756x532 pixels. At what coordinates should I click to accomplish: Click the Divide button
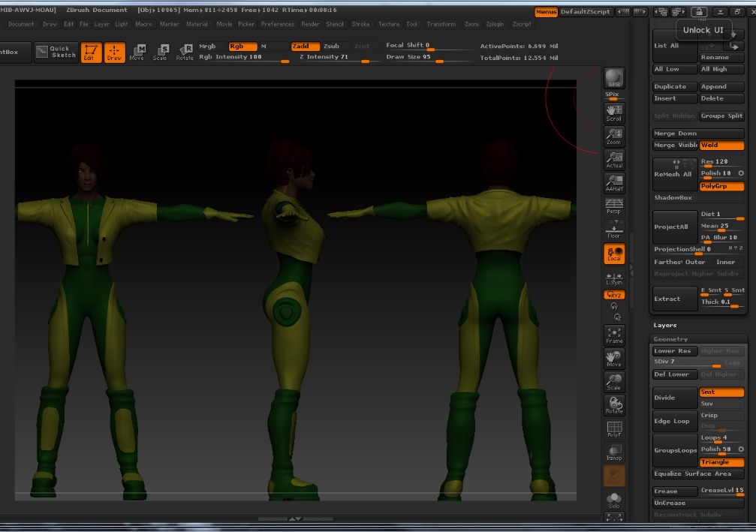[x=675, y=398]
